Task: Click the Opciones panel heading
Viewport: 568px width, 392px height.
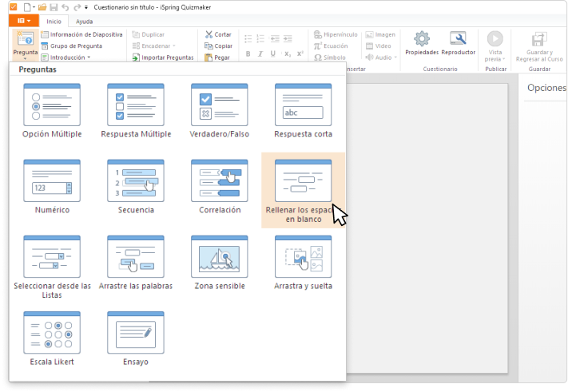Action: (x=546, y=88)
